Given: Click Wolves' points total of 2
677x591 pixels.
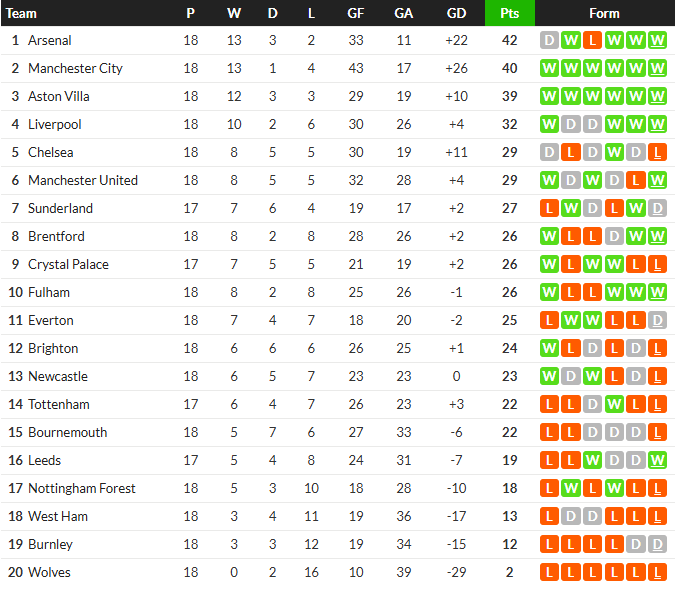Looking at the screenshot, I should pos(509,572).
